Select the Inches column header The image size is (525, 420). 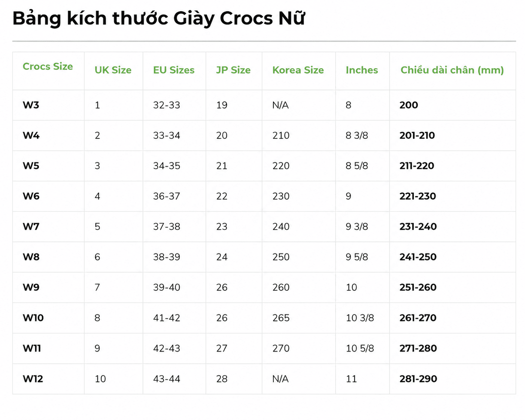tap(362, 70)
